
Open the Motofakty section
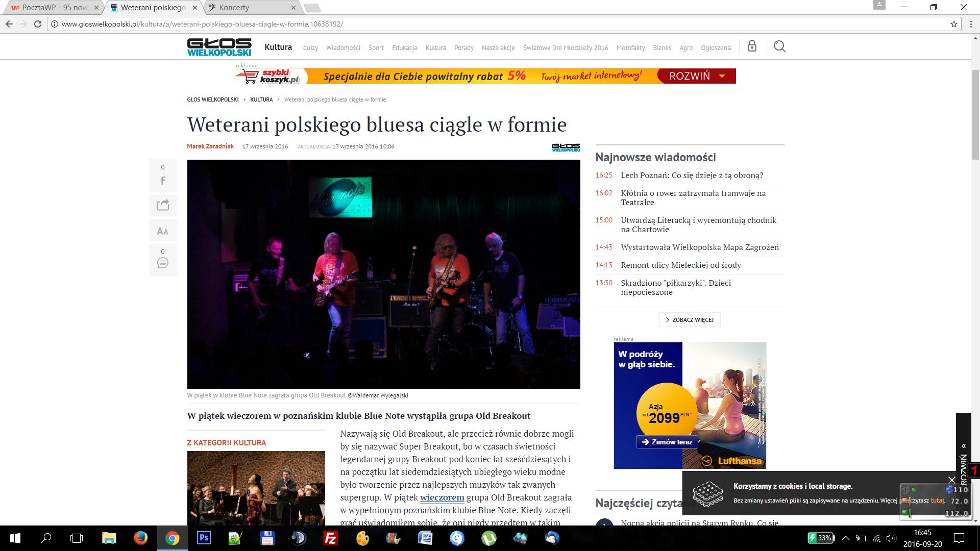[x=631, y=48]
